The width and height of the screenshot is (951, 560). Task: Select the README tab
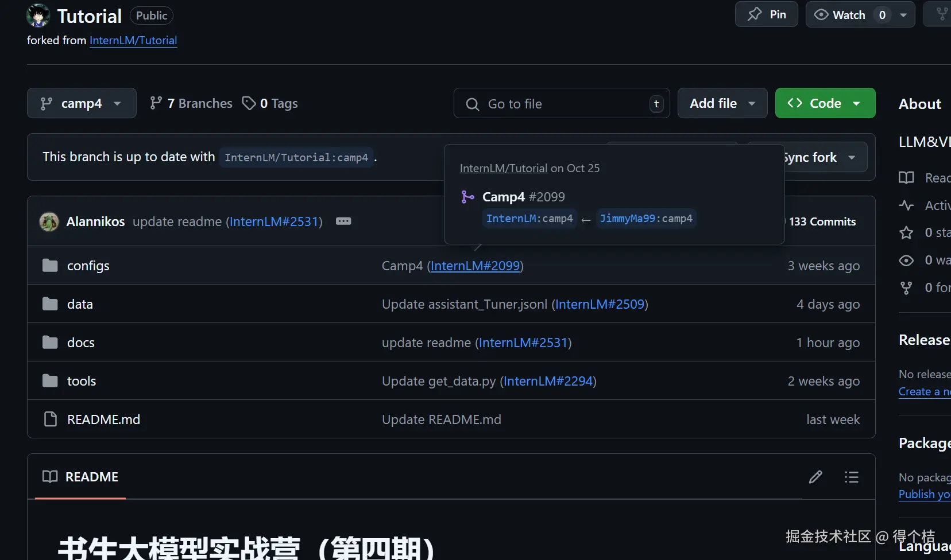[x=80, y=477]
